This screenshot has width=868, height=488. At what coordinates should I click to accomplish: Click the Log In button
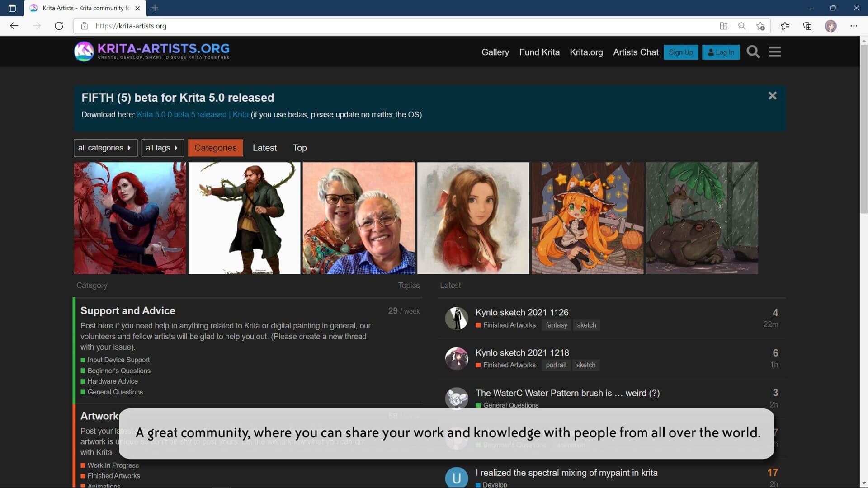[721, 52]
